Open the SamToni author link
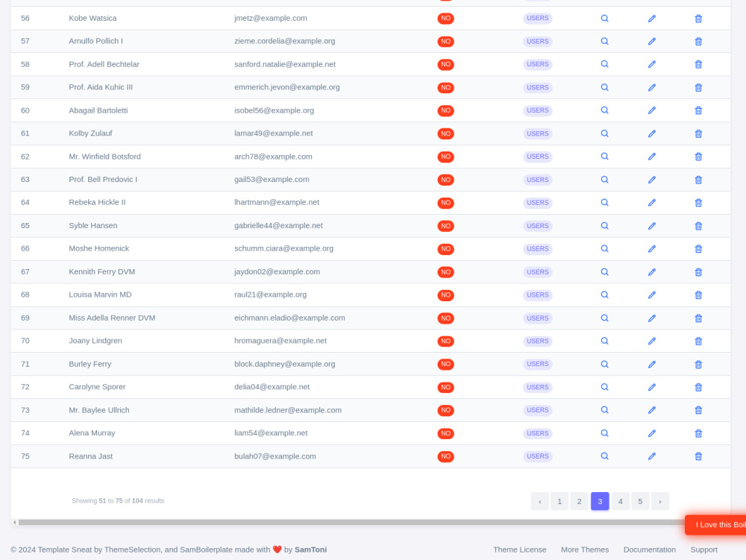Image resolution: width=746 pixels, height=560 pixels. point(310,550)
